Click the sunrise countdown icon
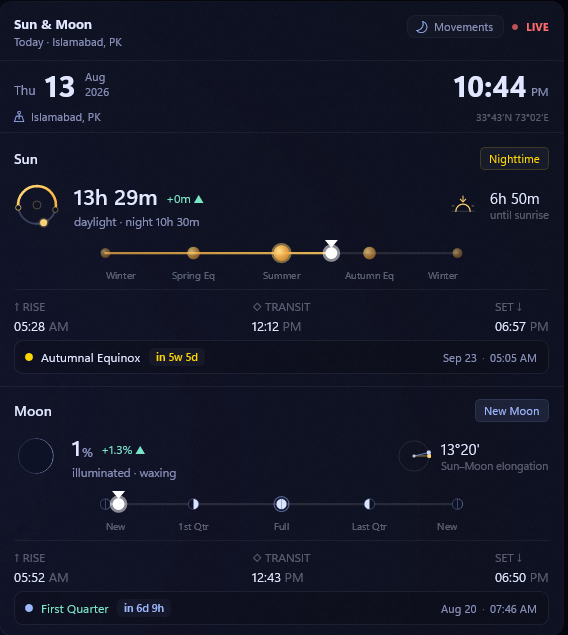Viewport: 568px width, 635px height. 463,205
